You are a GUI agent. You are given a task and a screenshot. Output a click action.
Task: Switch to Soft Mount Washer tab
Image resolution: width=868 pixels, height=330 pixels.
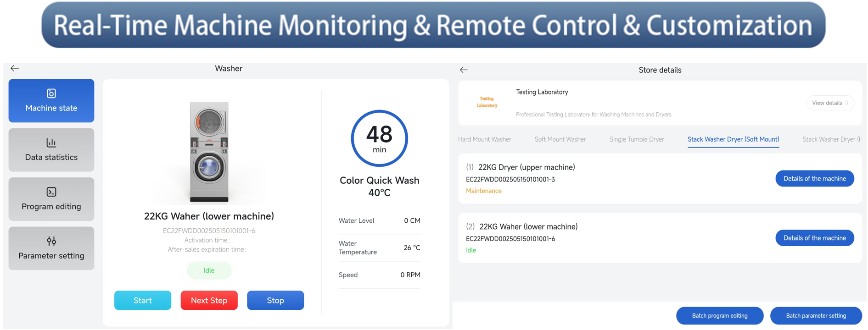(560, 139)
